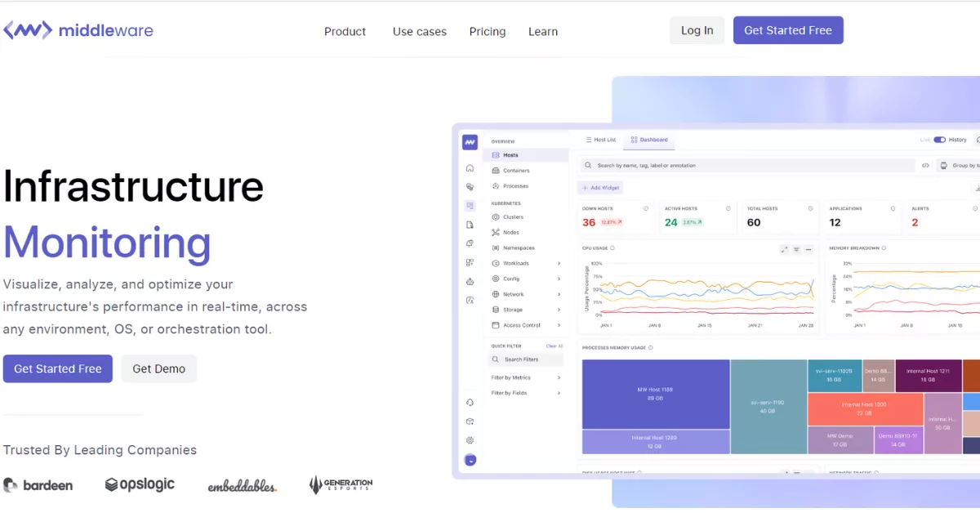Click the Add Widget button

click(600, 188)
